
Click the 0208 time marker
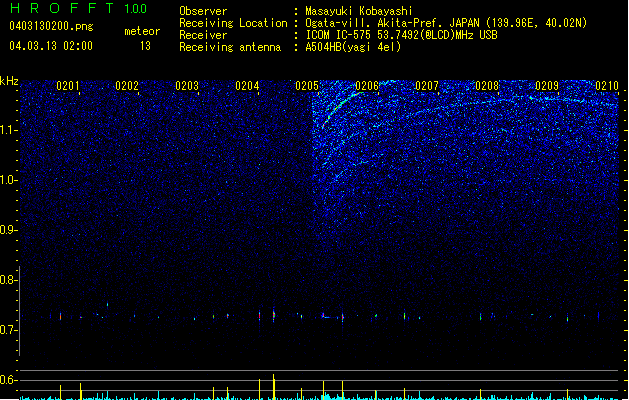coord(487,86)
